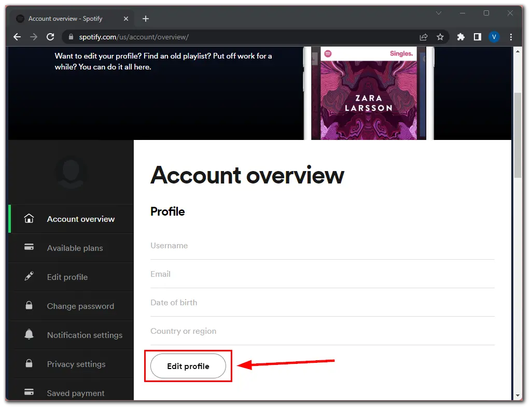Open the Chrome profile avatar V
532x410 pixels.
pos(494,37)
